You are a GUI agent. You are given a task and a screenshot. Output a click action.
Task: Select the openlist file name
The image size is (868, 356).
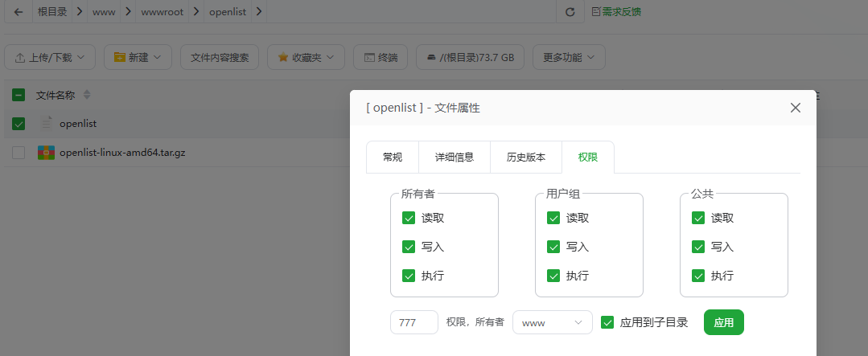coord(78,124)
